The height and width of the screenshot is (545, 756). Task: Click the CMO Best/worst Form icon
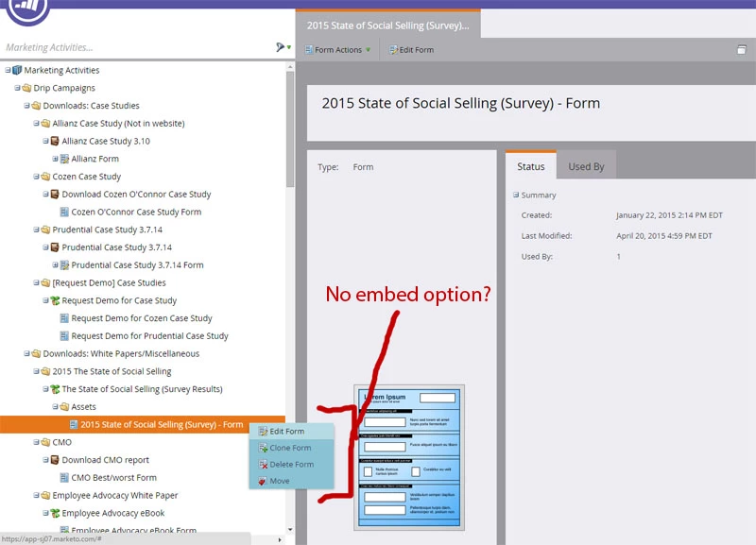[x=64, y=478]
